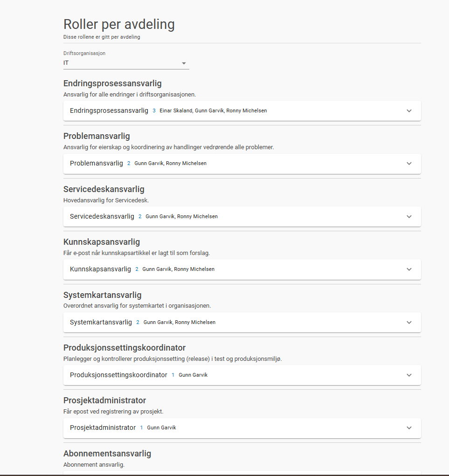
Task: Click the chevron icon on Problemansvarlig row
Action: (x=409, y=164)
